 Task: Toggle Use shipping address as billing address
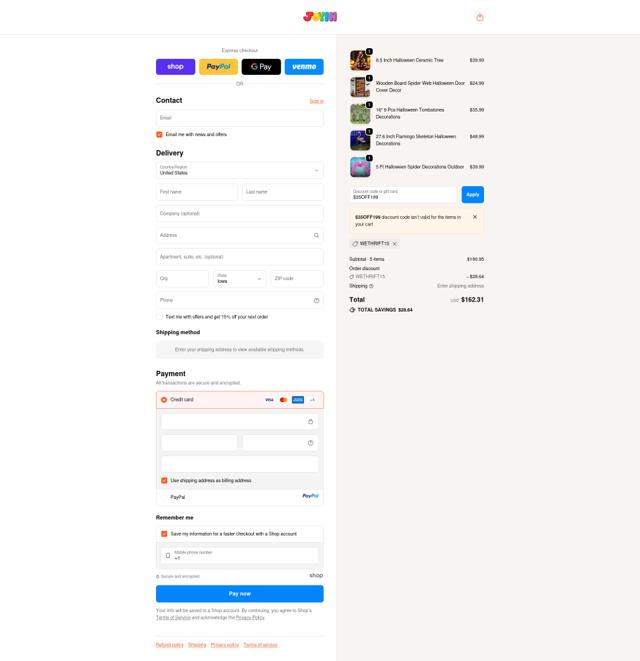click(164, 481)
